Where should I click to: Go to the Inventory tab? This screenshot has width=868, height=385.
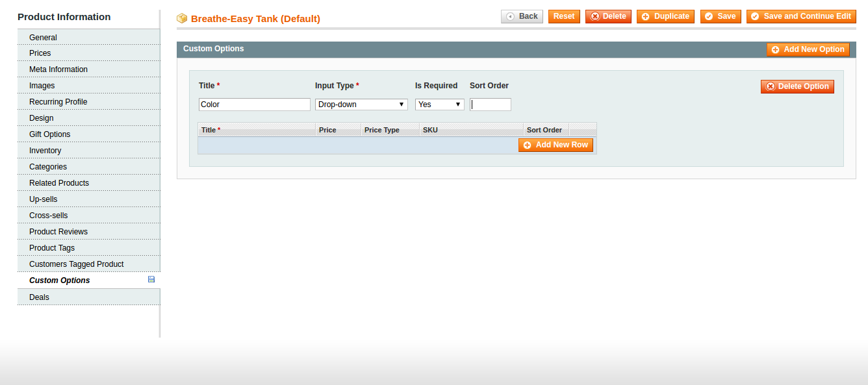(45, 151)
